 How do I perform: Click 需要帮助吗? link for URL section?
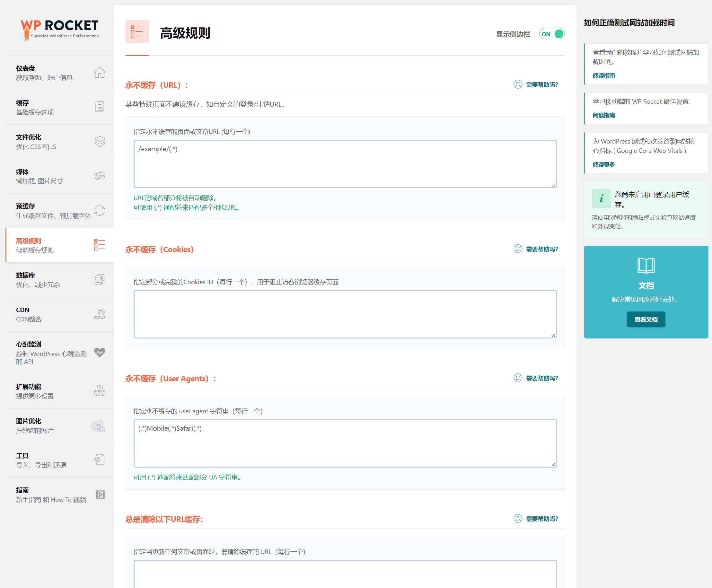[x=541, y=85]
